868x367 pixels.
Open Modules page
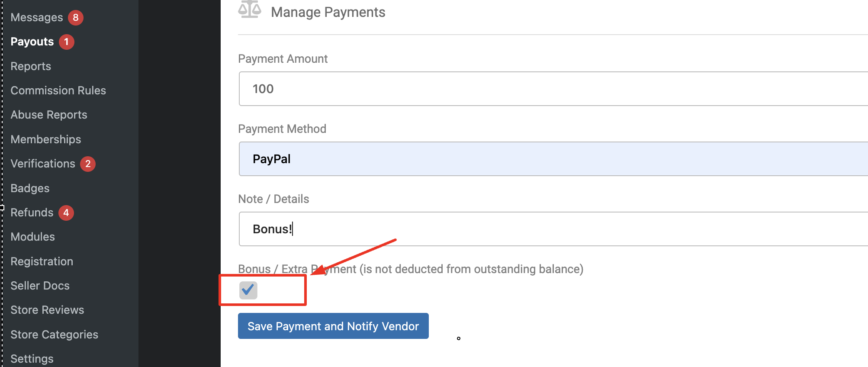tap(33, 237)
